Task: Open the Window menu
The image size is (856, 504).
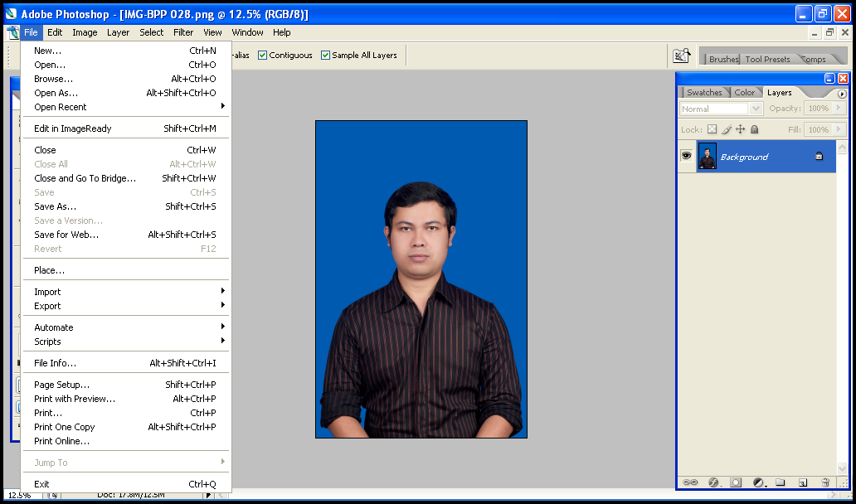Action: (x=247, y=32)
